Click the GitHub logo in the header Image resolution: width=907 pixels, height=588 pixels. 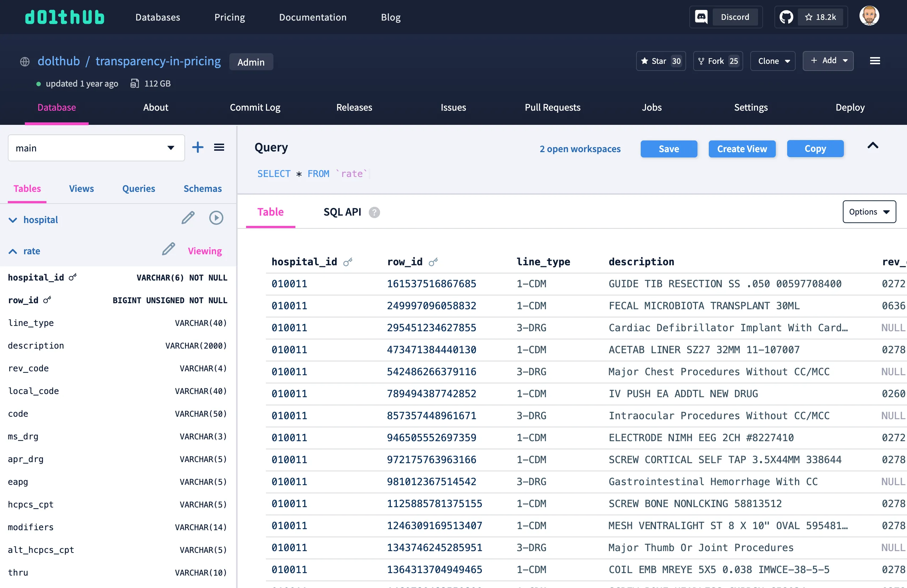(786, 16)
